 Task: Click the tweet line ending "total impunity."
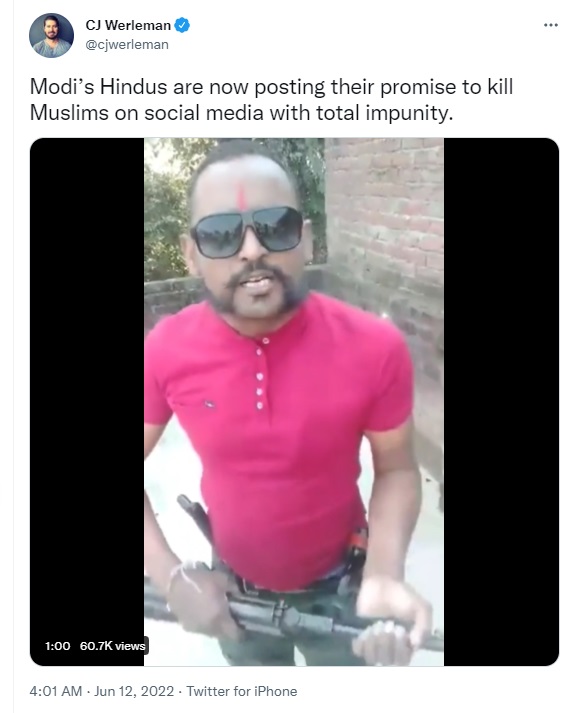241,113
